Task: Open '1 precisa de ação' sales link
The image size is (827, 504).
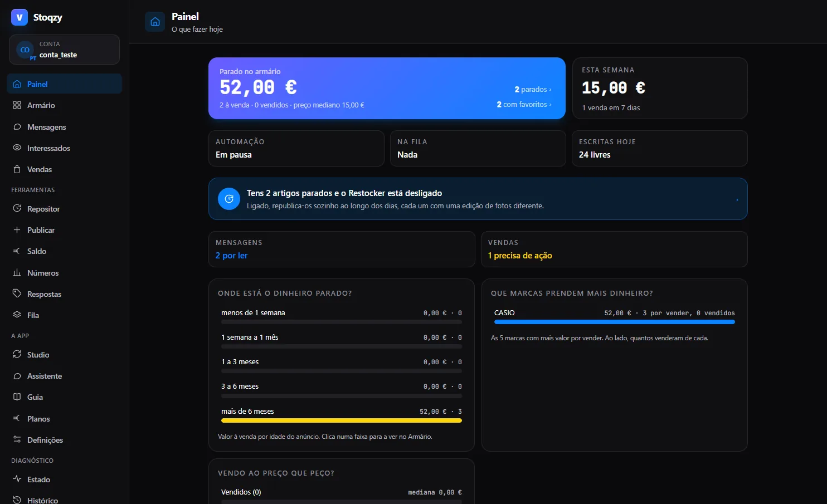Action: click(520, 256)
